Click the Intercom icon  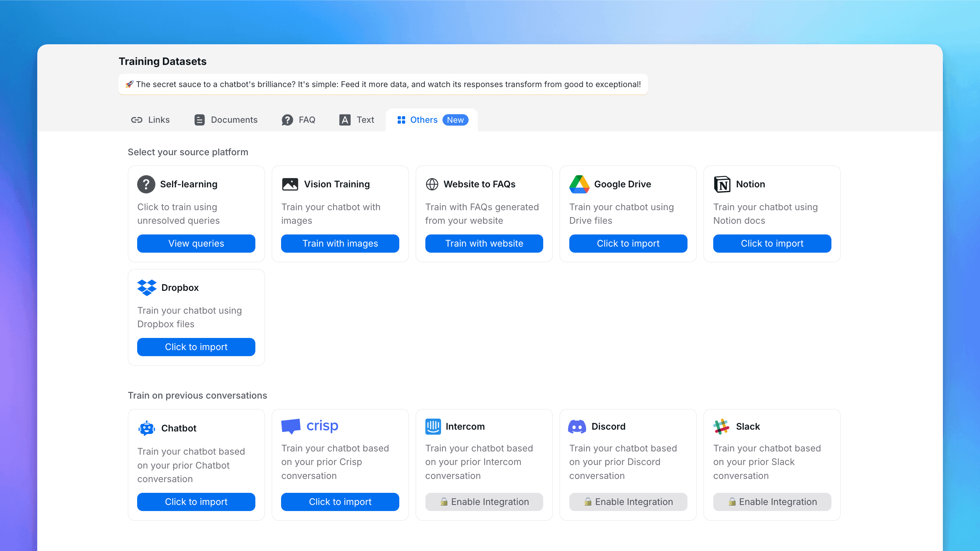pyautogui.click(x=434, y=426)
